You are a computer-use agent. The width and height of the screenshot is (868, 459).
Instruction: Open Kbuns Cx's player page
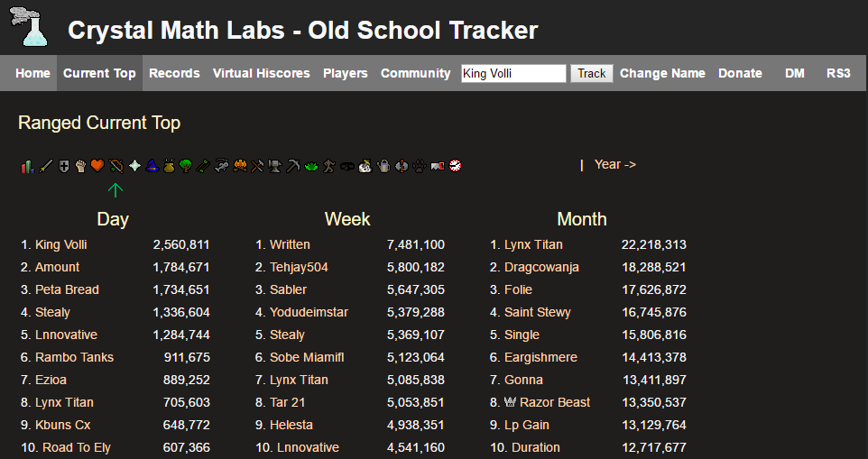pyautogui.click(x=62, y=425)
